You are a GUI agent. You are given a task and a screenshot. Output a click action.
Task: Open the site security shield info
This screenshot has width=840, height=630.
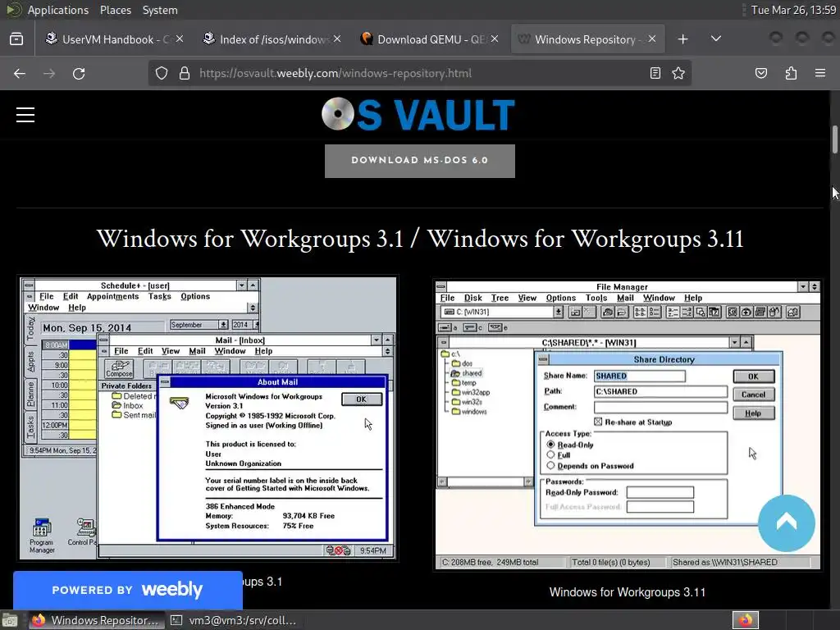click(162, 73)
